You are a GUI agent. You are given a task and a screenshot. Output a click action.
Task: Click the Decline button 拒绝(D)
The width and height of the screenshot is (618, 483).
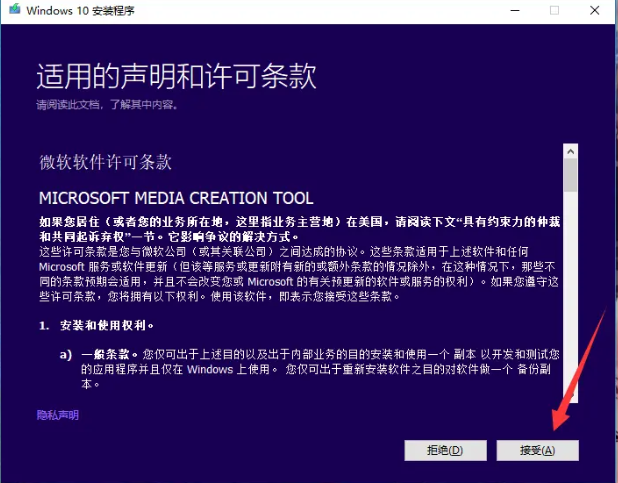[445, 450]
